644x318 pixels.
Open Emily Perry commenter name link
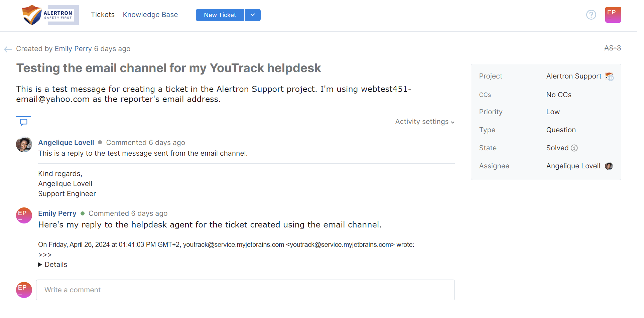pyautogui.click(x=57, y=213)
